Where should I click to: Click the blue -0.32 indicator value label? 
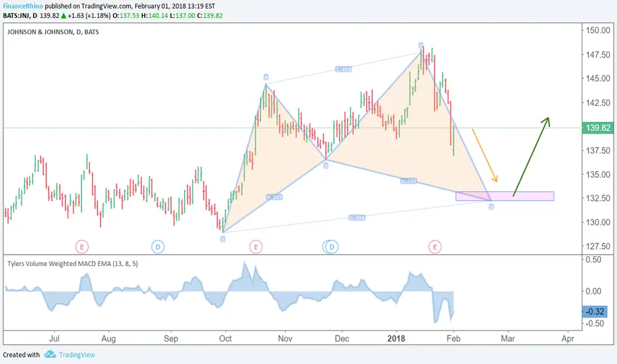[594, 311]
